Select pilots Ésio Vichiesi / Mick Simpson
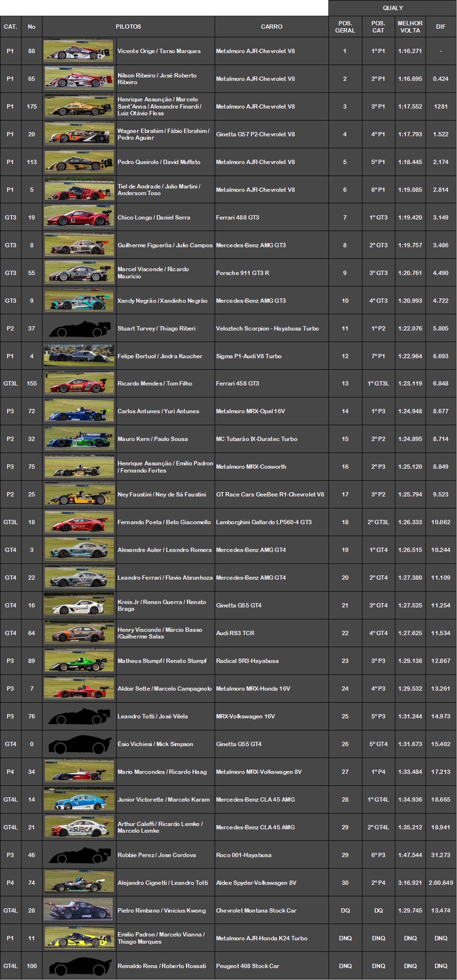457x980 pixels. (x=155, y=744)
